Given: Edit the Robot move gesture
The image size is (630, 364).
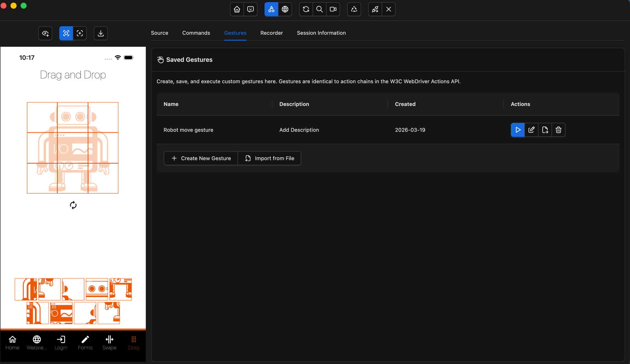Looking at the screenshot, I should (531, 130).
